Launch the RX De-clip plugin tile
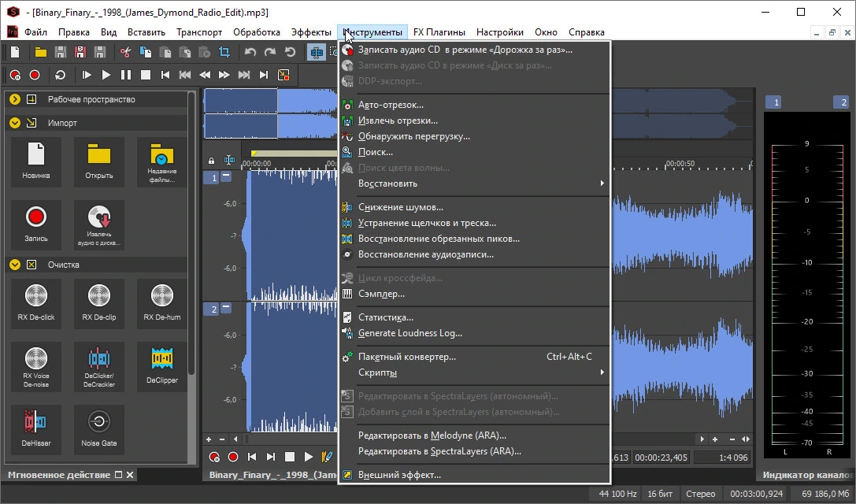This screenshot has height=504, width=856. tap(98, 304)
